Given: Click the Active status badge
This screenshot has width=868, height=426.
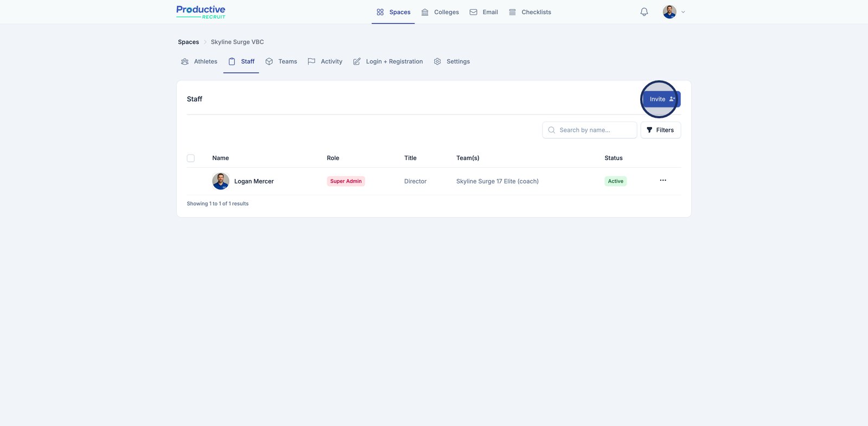Looking at the screenshot, I should (x=616, y=181).
